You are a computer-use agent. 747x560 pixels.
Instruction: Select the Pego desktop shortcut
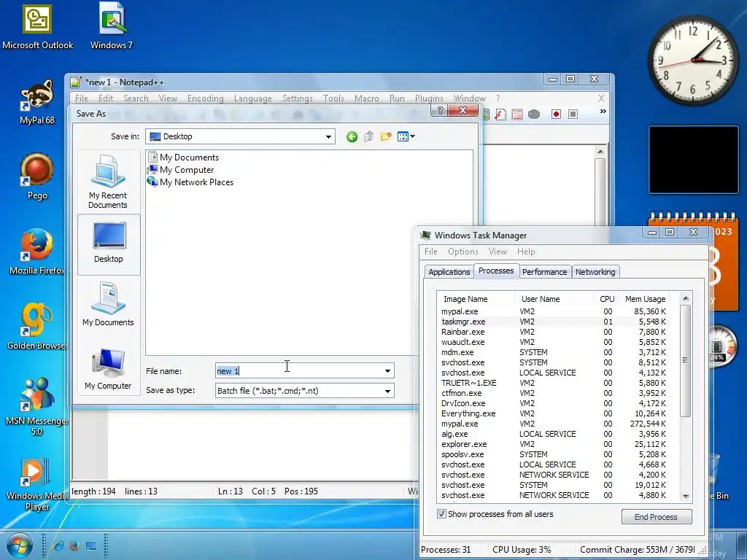pyautogui.click(x=37, y=176)
